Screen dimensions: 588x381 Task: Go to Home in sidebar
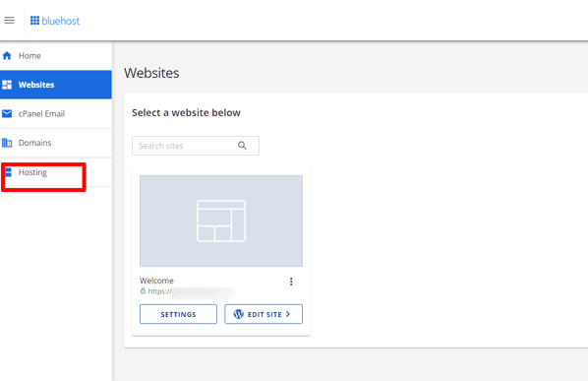[56, 56]
